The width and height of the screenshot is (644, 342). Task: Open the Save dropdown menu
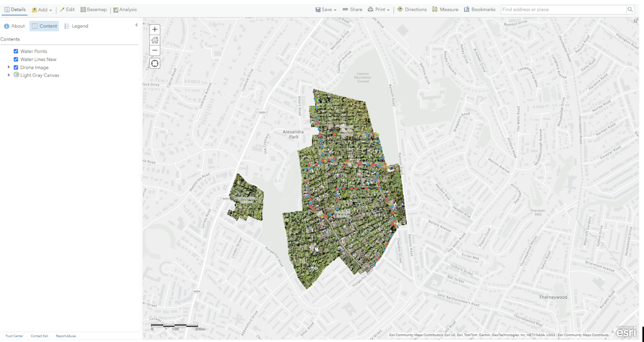pos(326,9)
